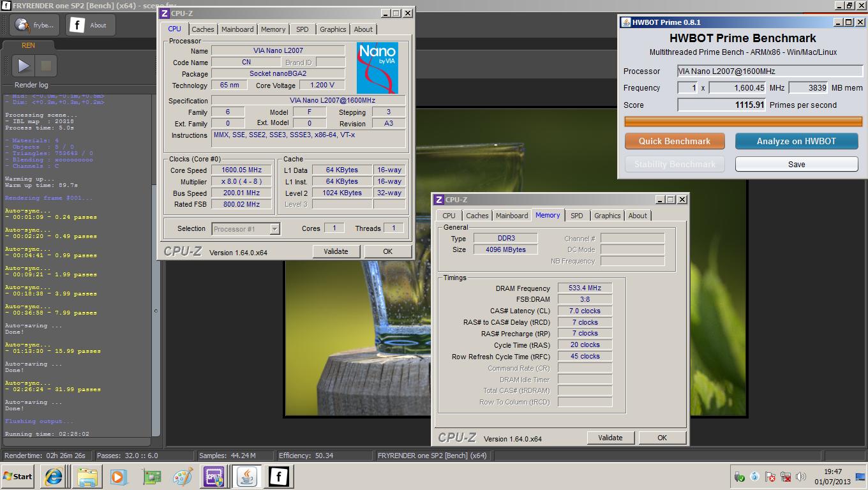Click the stopwatch tray icon
Viewport: 868px width, 490px height.
tap(755, 477)
